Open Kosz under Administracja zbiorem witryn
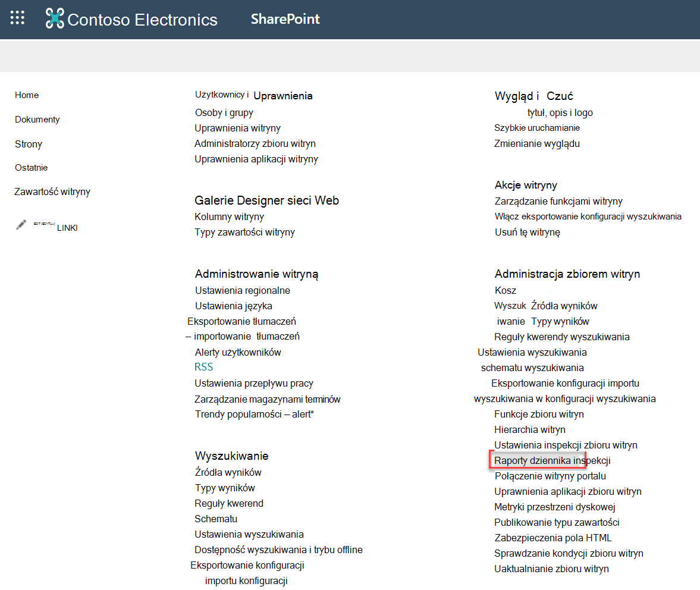 (x=506, y=290)
